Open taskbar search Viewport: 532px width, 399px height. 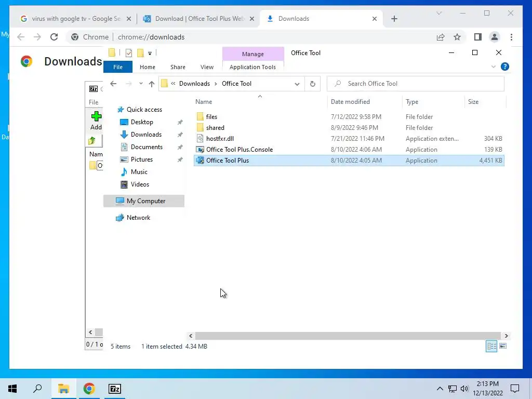pos(37,389)
